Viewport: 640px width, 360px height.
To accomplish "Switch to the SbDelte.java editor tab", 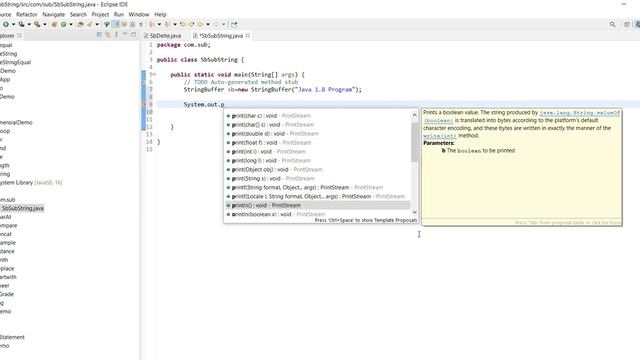I will tap(162, 36).
